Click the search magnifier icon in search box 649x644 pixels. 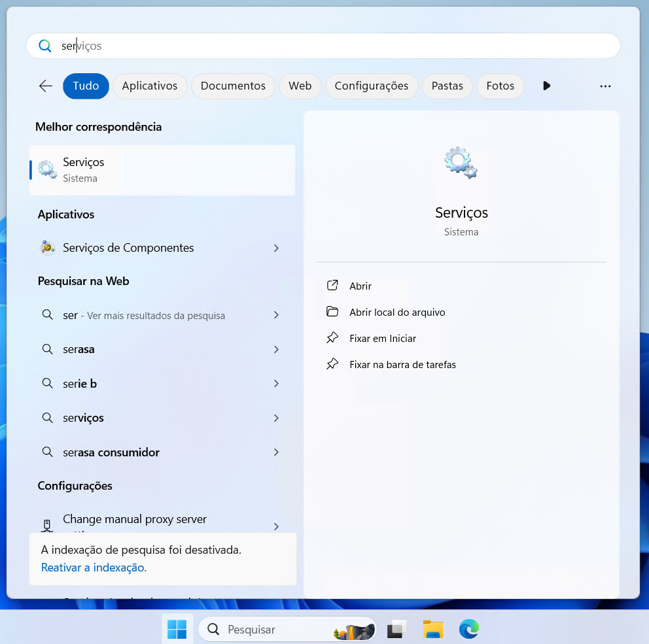[44, 46]
